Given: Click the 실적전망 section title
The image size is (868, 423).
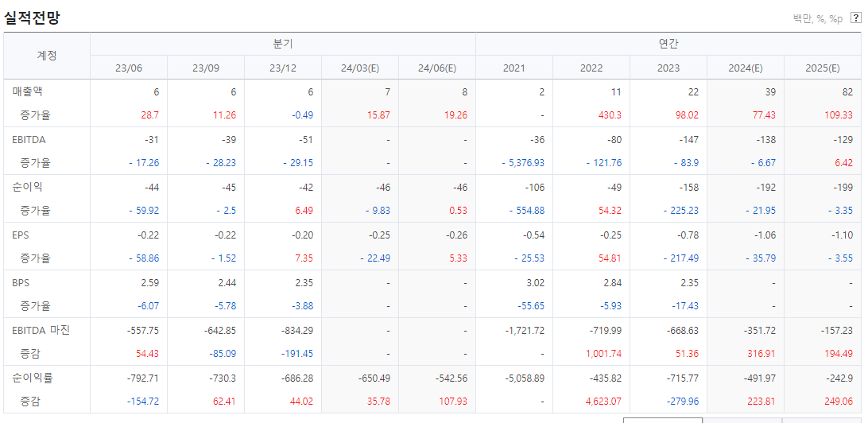Looking at the screenshot, I should pyautogui.click(x=32, y=17).
